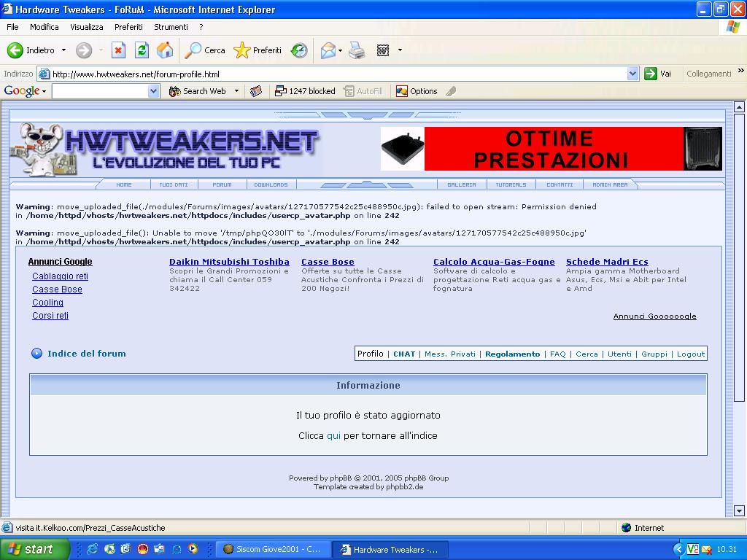Open the Gruppi forum link
Viewport: 747px width, 560px height.
click(x=654, y=354)
